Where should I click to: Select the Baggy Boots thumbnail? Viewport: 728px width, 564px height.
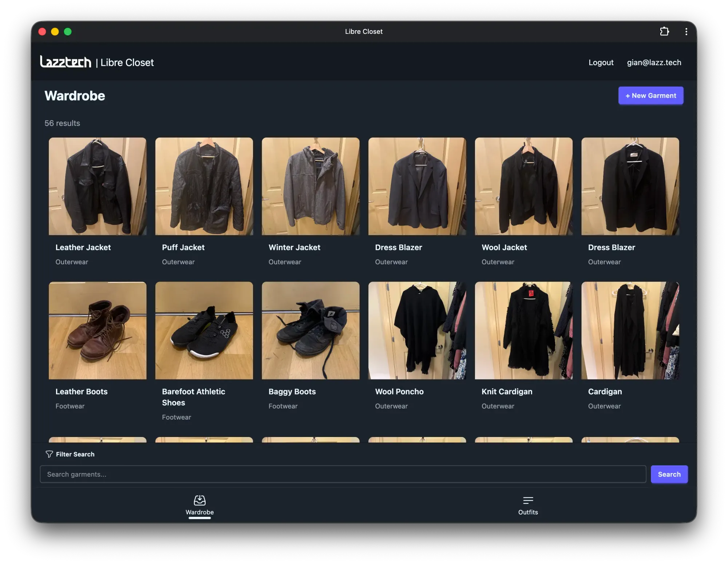(x=310, y=331)
